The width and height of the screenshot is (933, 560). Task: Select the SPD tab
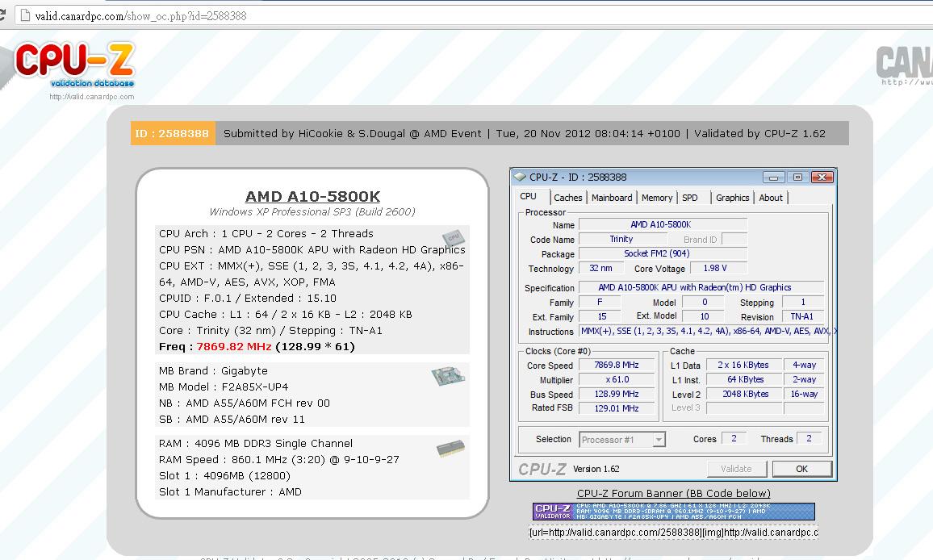(x=690, y=198)
